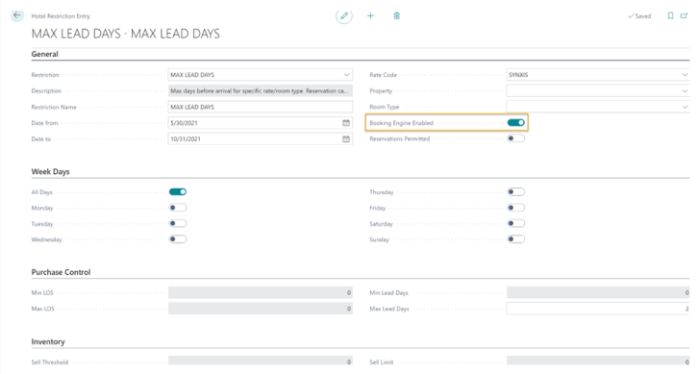Open the Date from calendar picker

346,123
